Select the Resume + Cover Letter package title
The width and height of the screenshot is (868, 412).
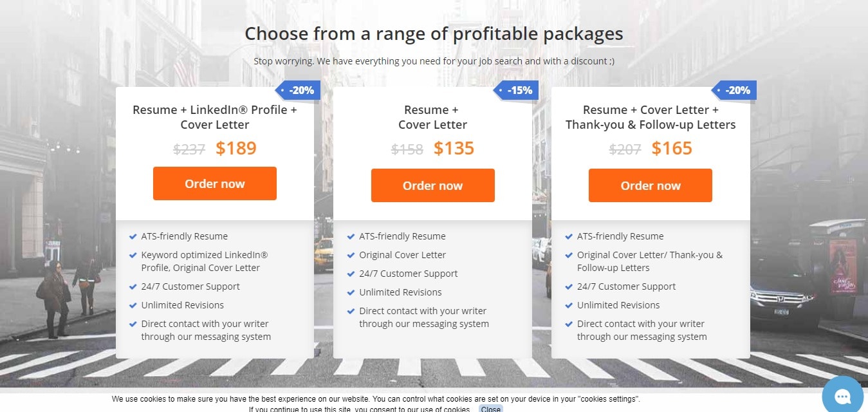(433, 117)
